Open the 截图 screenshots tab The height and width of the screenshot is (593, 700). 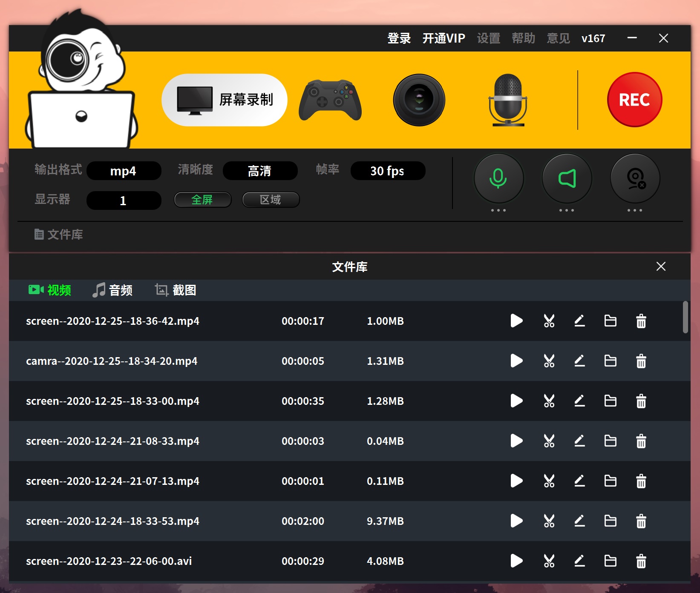click(176, 290)
